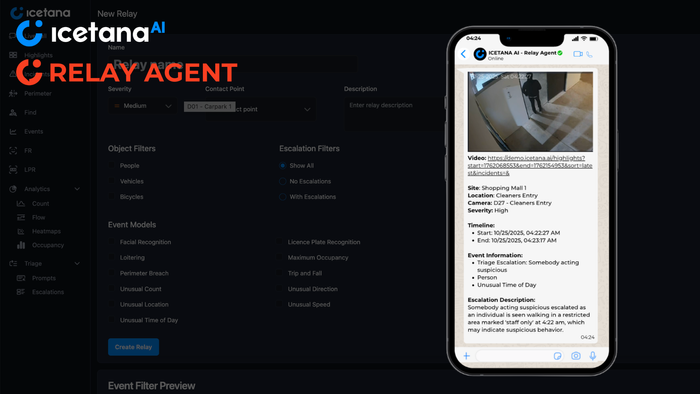Click the Perimeter sidebar icon
Image resolution: width=700 pixels, height=394 pixels.
pyautogui.click(x=13, y=94)
